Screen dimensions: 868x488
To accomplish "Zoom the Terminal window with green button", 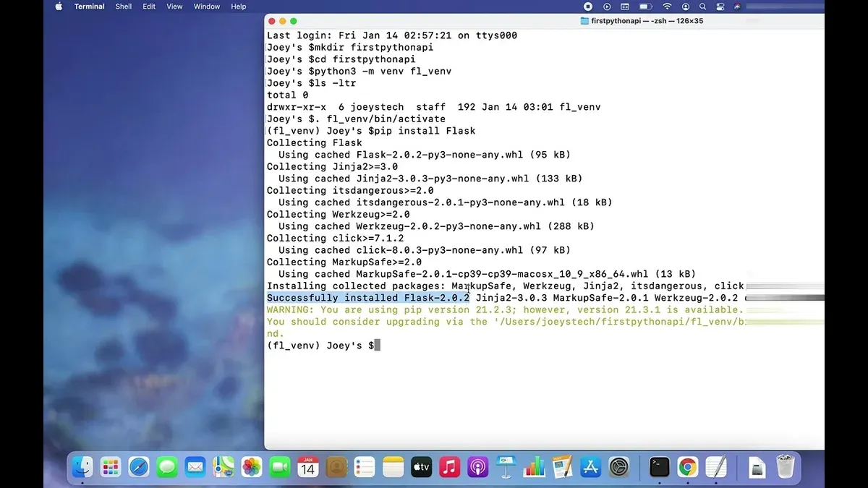I will 294,21.
